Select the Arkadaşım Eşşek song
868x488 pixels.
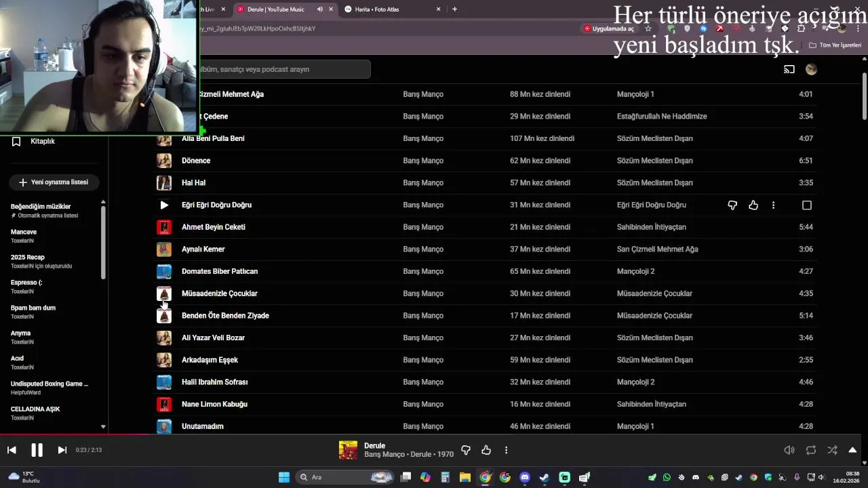click(210, 360)
